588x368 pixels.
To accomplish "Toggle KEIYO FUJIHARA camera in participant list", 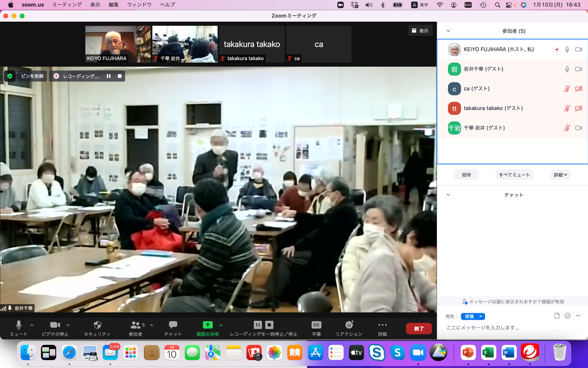I will click(x=579, y=49).
